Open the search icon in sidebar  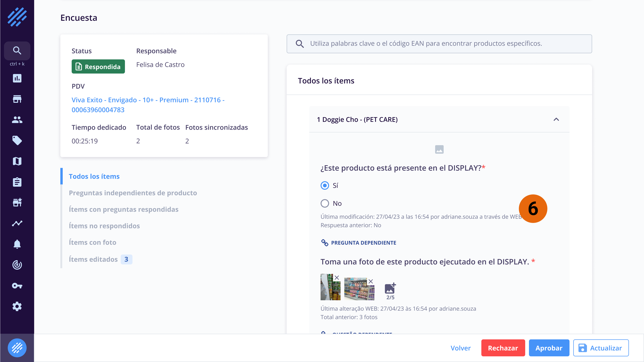(17, 51)
